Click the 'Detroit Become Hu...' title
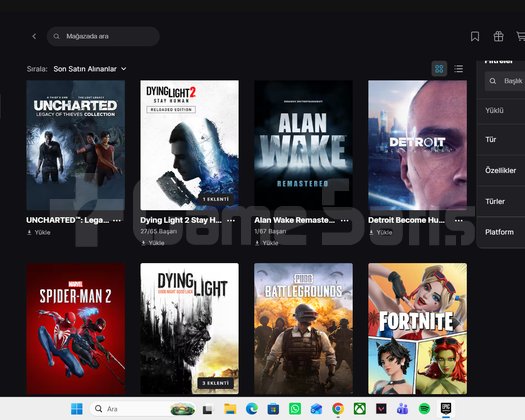The image size is (525, 420). point(406,220)
